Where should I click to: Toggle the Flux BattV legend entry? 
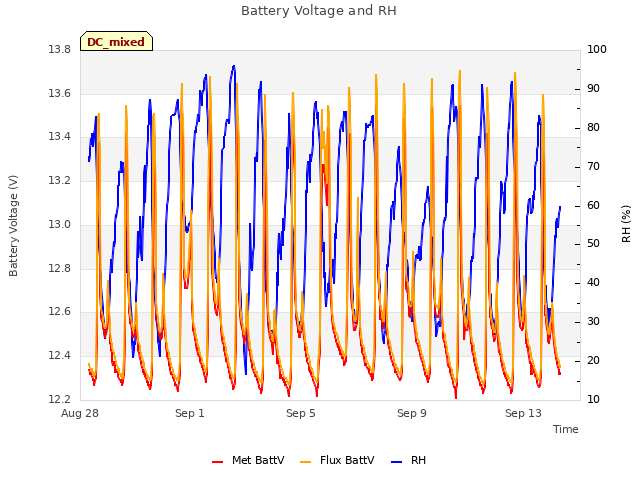[337, 460]
